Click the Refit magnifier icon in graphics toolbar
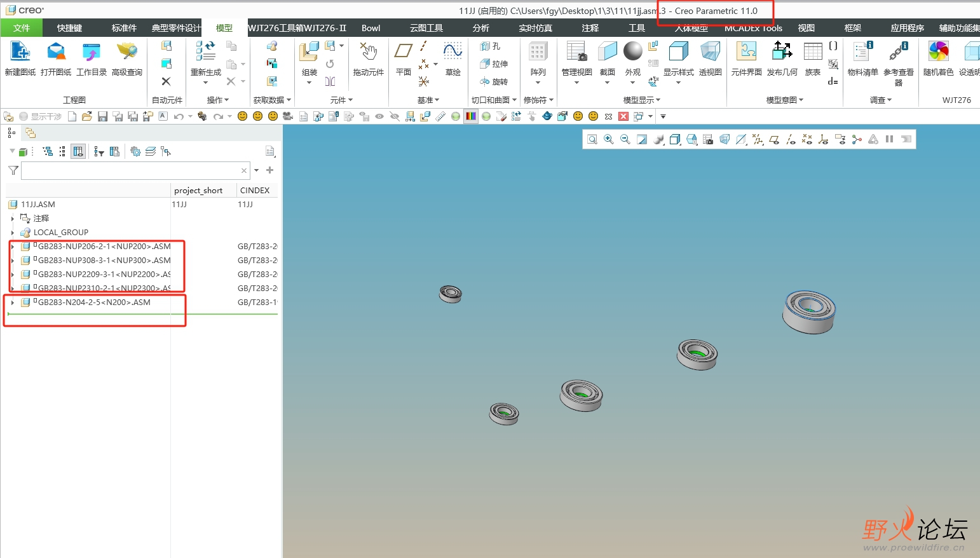 (592, 139)
